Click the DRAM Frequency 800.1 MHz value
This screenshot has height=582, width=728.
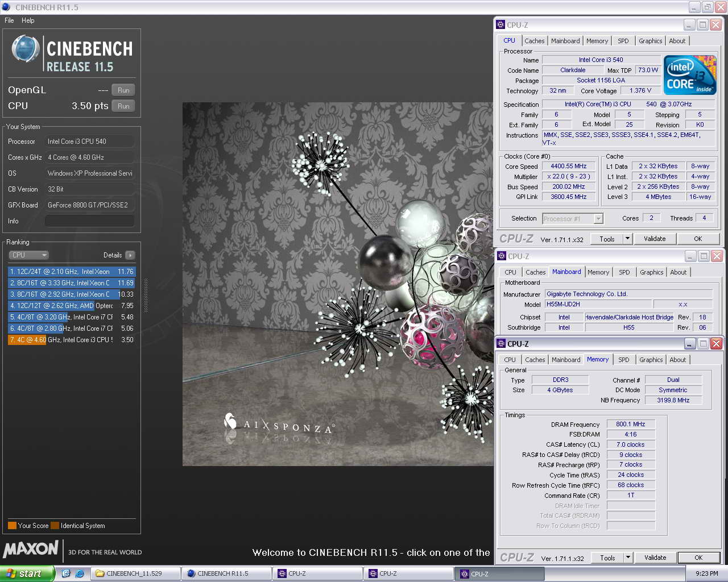coord(631,425)
